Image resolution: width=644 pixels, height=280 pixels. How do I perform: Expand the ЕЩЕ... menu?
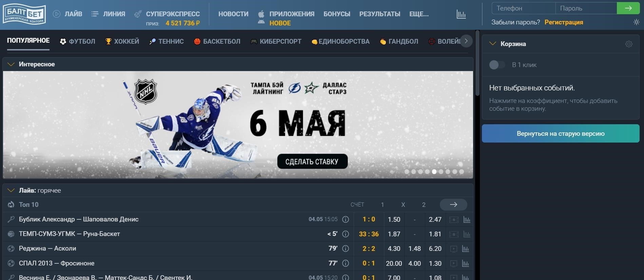[419, 14]
